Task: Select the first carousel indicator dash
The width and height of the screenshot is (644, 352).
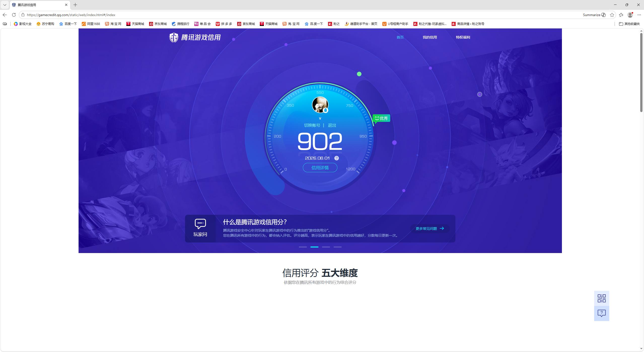Action: 303,247
